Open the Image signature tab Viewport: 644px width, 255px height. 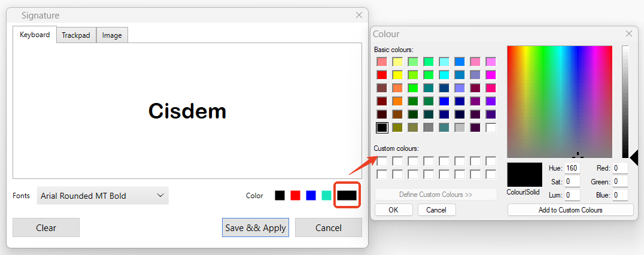coord(112,35)
